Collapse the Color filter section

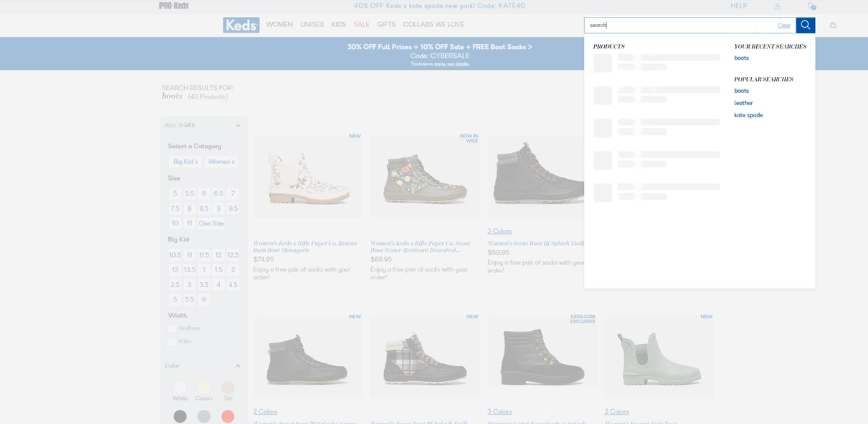(238, 366)
